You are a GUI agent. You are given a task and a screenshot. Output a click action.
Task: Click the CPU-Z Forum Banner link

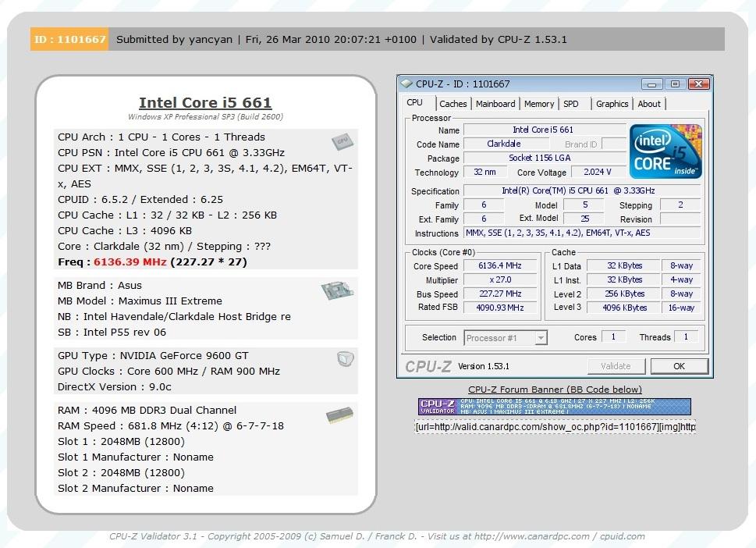tap(555, 390)
